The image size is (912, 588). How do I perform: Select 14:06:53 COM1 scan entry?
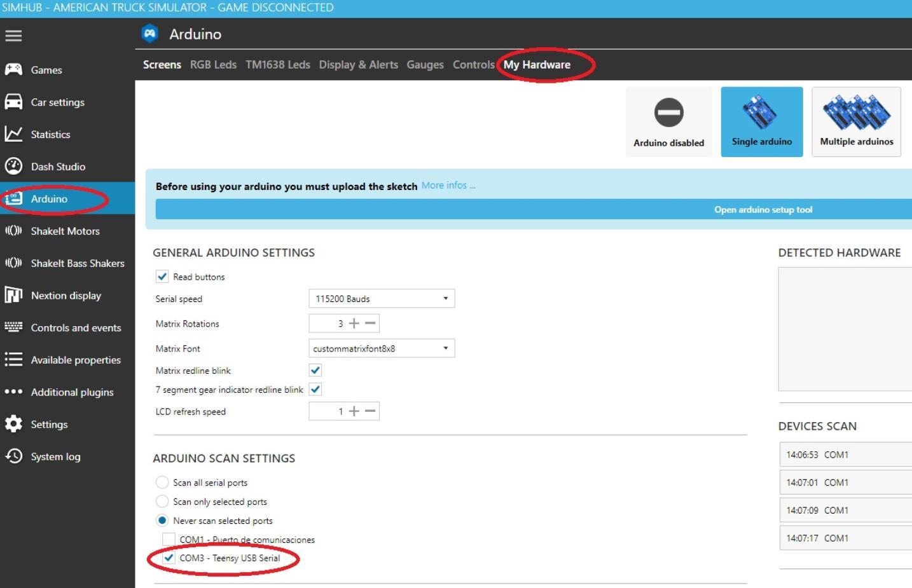point(846,455)
